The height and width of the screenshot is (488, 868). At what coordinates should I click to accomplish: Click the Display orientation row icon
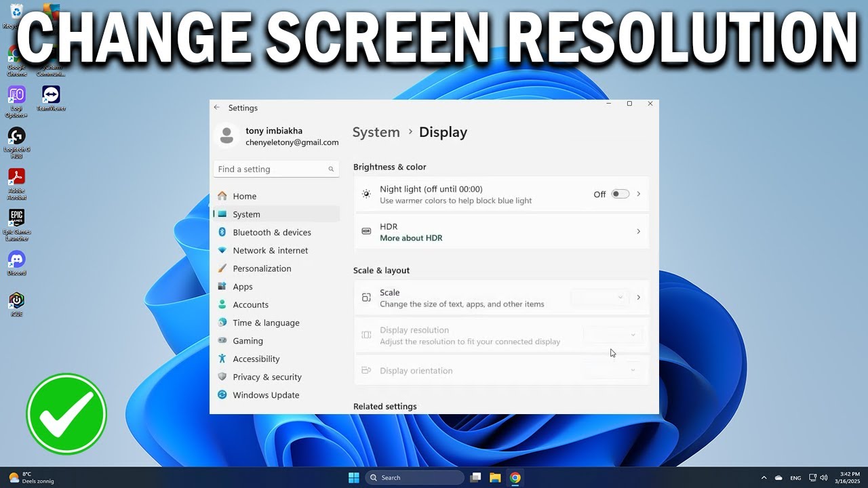click(x=366, y=370)
